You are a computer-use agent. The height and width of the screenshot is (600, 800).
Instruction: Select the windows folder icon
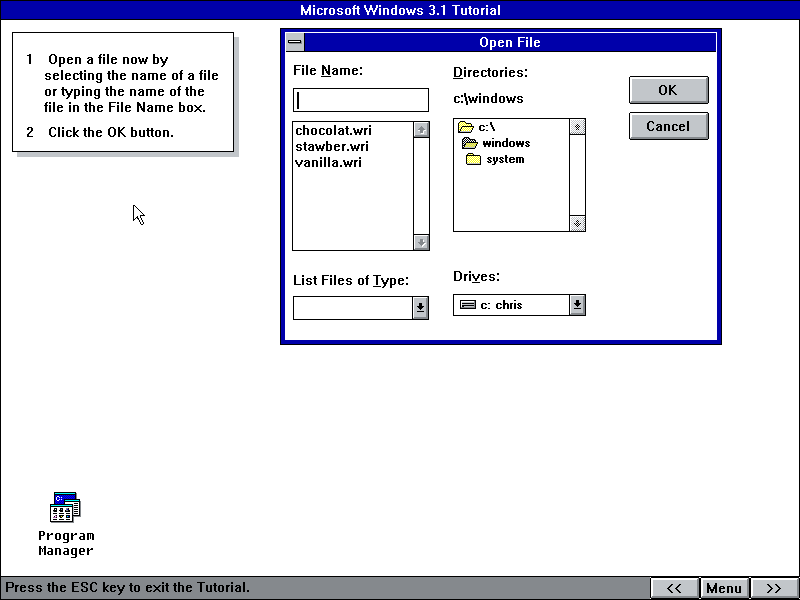tap(469, 143)
